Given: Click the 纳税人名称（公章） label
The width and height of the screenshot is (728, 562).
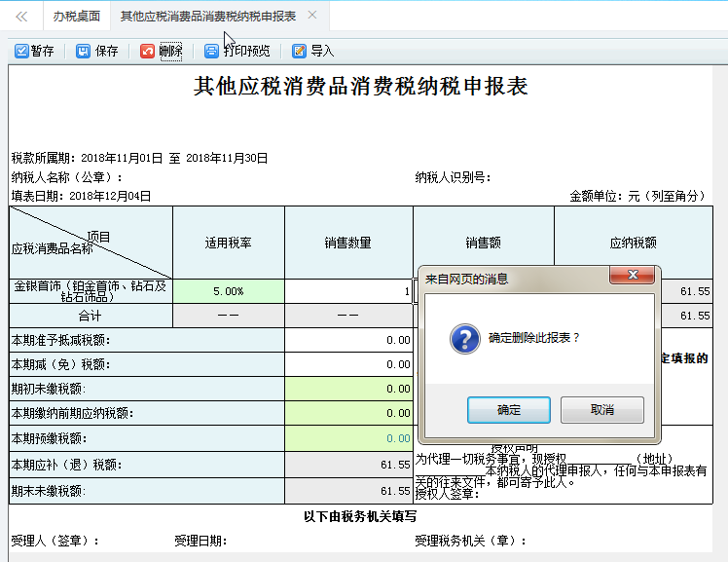Looking at the screenshot, I should point(66,177).
